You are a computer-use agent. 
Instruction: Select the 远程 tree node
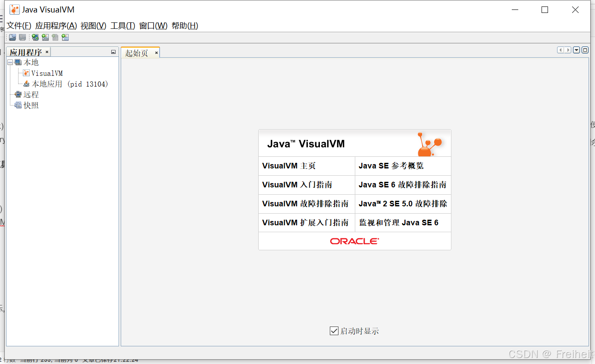[x=31, y=94]
